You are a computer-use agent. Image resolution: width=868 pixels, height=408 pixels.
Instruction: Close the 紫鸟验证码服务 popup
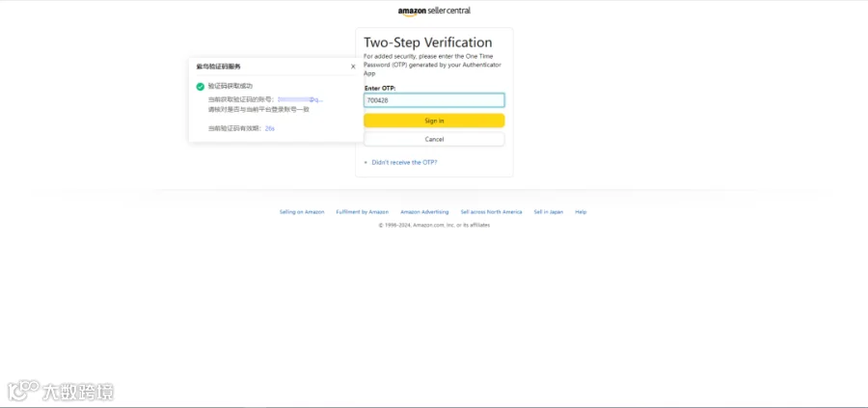tap(353, 67)
